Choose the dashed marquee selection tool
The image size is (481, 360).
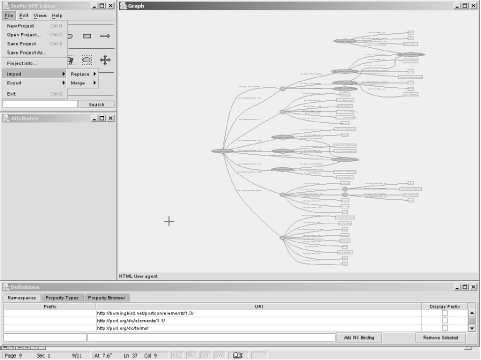[x=87, y=60]
